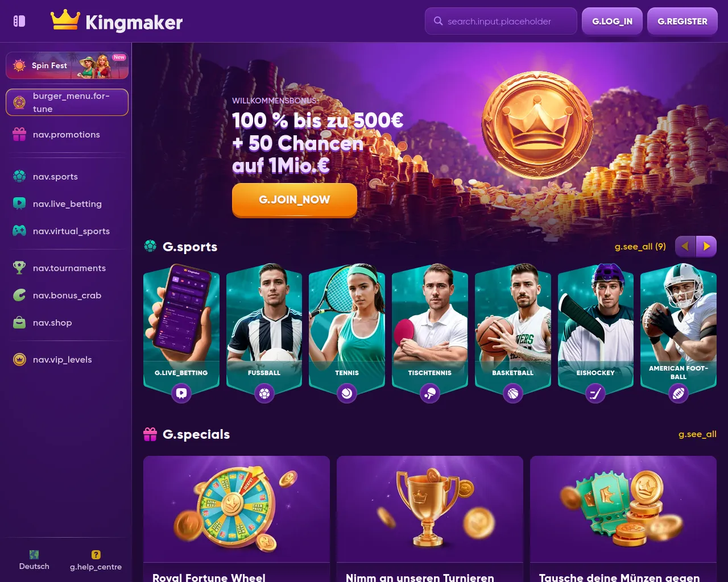Viewport: 728px width, 582px height.
Task: Click into the search input field
Action: 501,21
